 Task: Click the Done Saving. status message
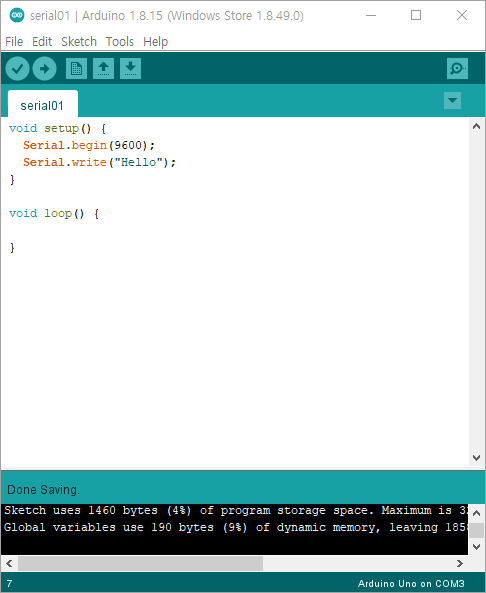[x=43, y=490]
